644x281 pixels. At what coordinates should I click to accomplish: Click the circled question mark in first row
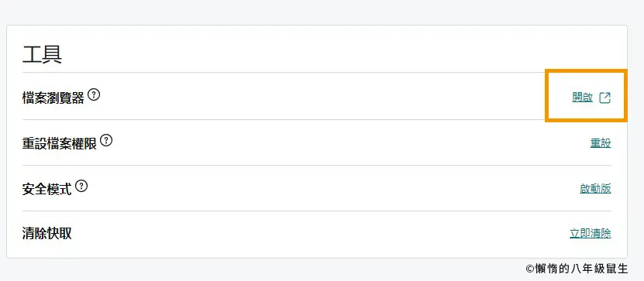point(94,95)
